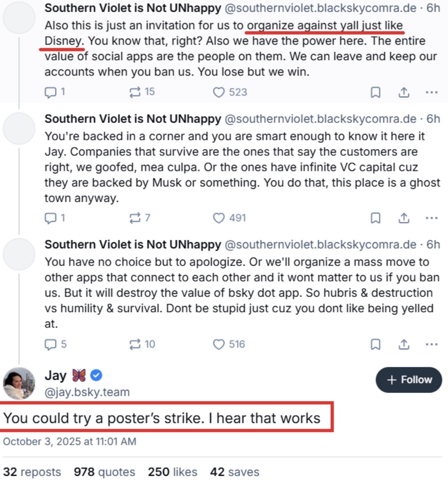Open Jay's profile picture
This screenshot has height=482, width=448.
pyautogui.click(x=19, y=383)
